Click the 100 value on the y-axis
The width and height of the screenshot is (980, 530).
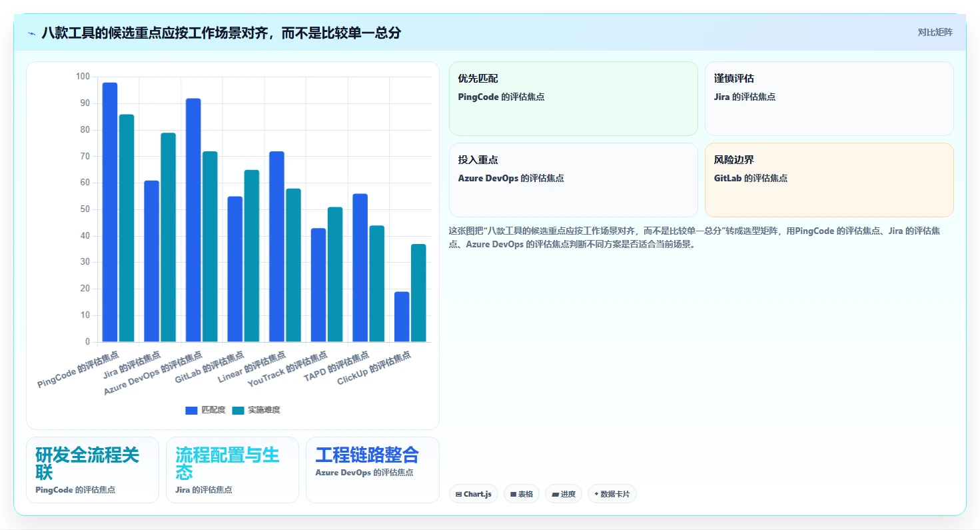pos(83,77)
